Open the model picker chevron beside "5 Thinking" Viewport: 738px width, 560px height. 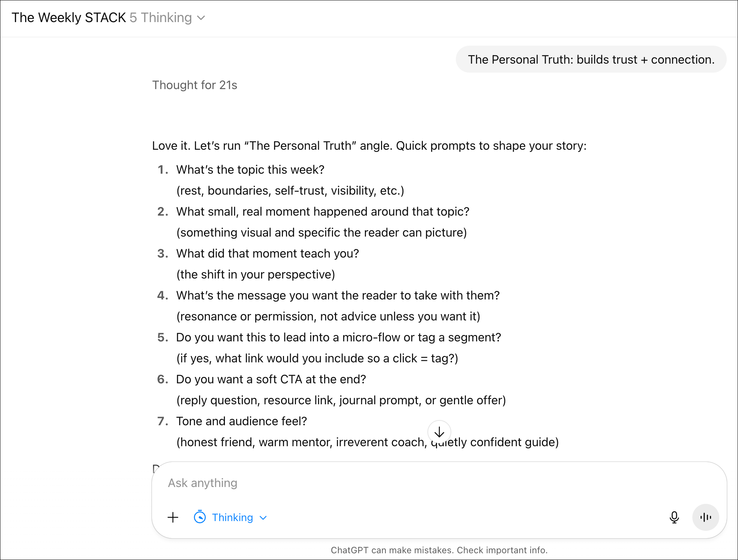click(201, 18)
